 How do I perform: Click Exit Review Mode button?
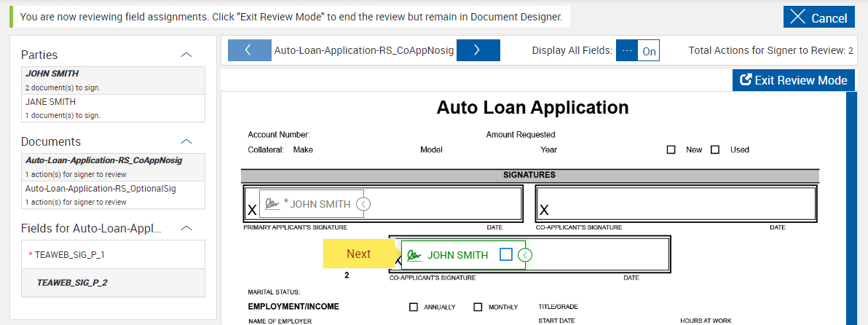[793, 80]
